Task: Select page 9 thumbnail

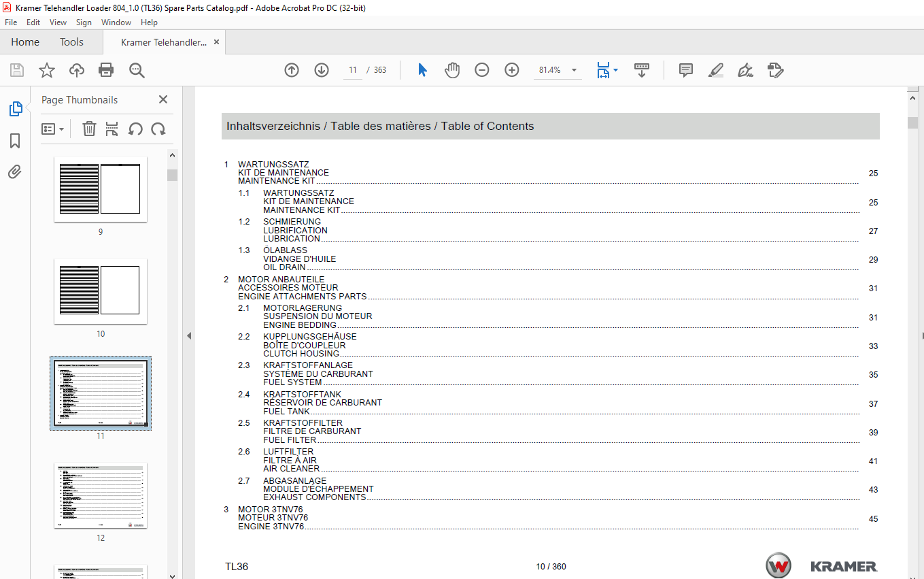Action: [101, 189]
